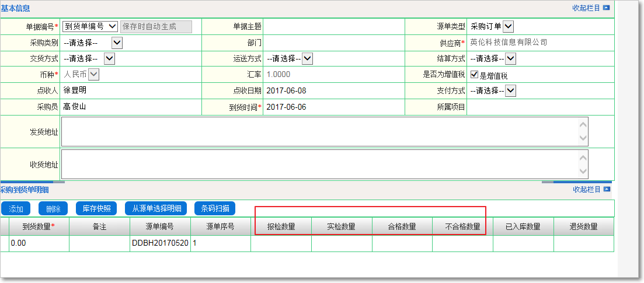Click the 添加 button
Screen dimensions: 644x283
pos(16,208)
